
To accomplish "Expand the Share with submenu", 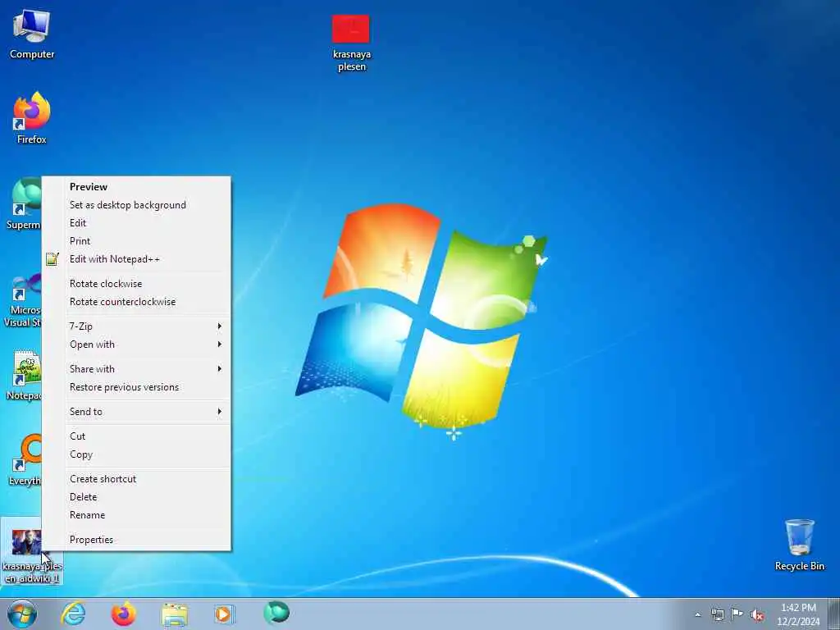I will [136, 369].
